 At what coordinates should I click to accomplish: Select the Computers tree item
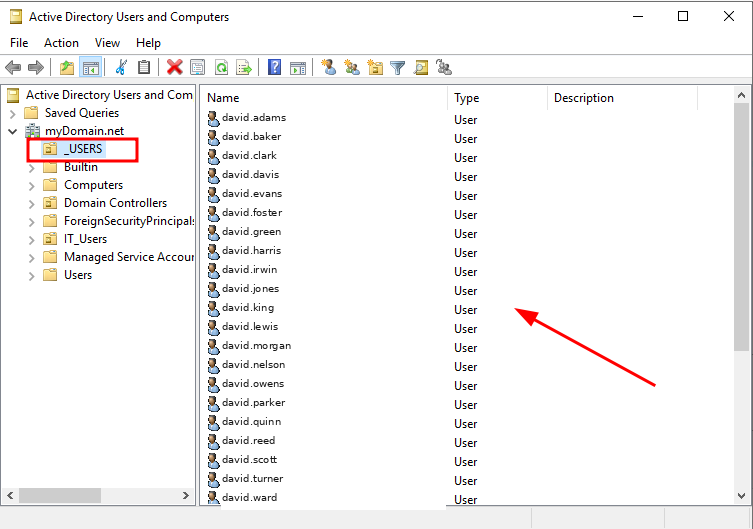(93, 185)
